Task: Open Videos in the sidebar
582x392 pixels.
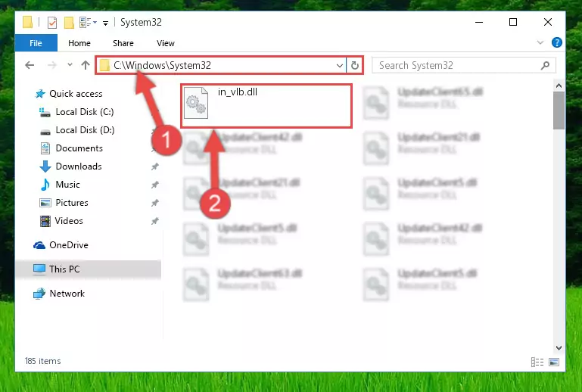Action: (69, 221)
